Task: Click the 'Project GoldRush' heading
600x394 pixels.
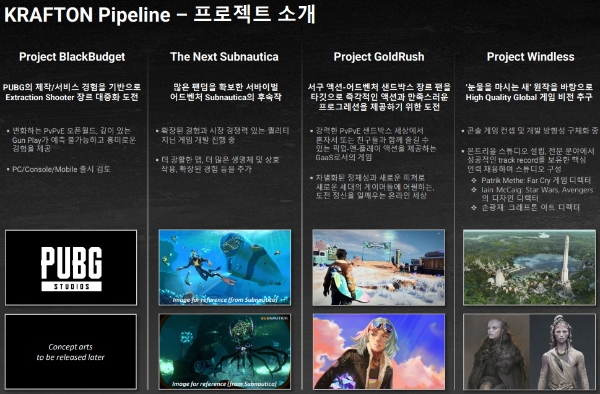Action: tap(379, 57)
